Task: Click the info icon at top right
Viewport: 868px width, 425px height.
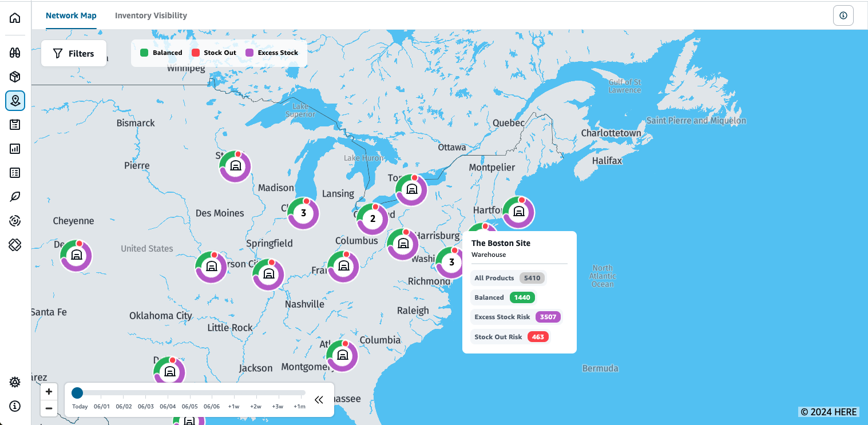Action: click(x=843, y=15)
